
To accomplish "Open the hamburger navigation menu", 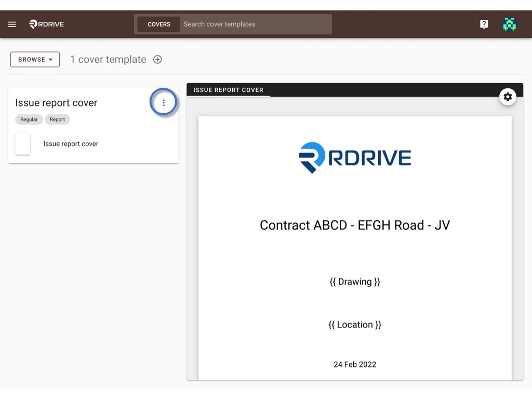I will tap(12, 24).
